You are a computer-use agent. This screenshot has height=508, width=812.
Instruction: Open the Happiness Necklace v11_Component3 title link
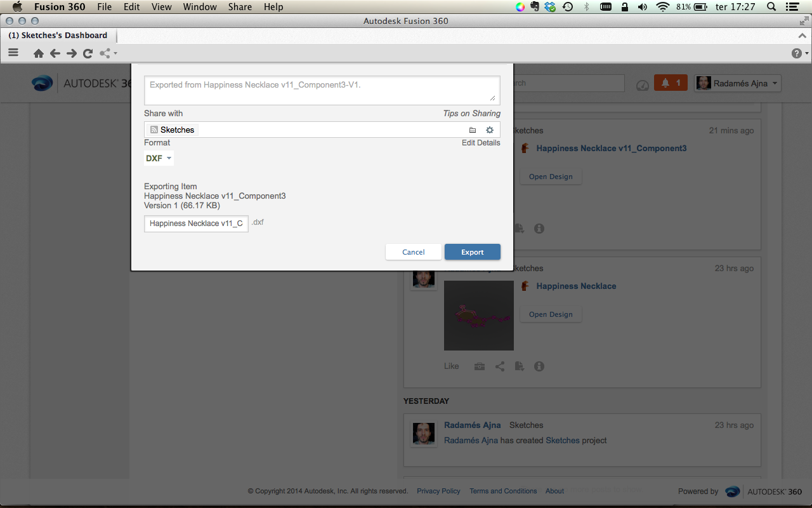[x=612, y=148]
